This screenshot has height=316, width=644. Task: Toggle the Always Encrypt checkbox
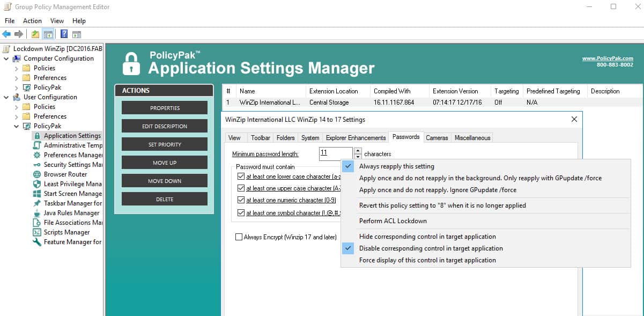[239, 237]
